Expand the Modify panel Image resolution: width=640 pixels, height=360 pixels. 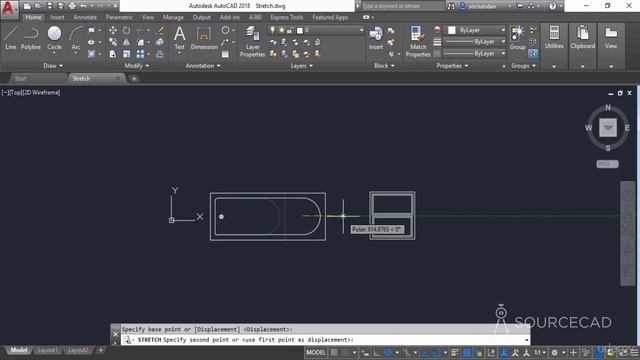[x=137, y=66]
